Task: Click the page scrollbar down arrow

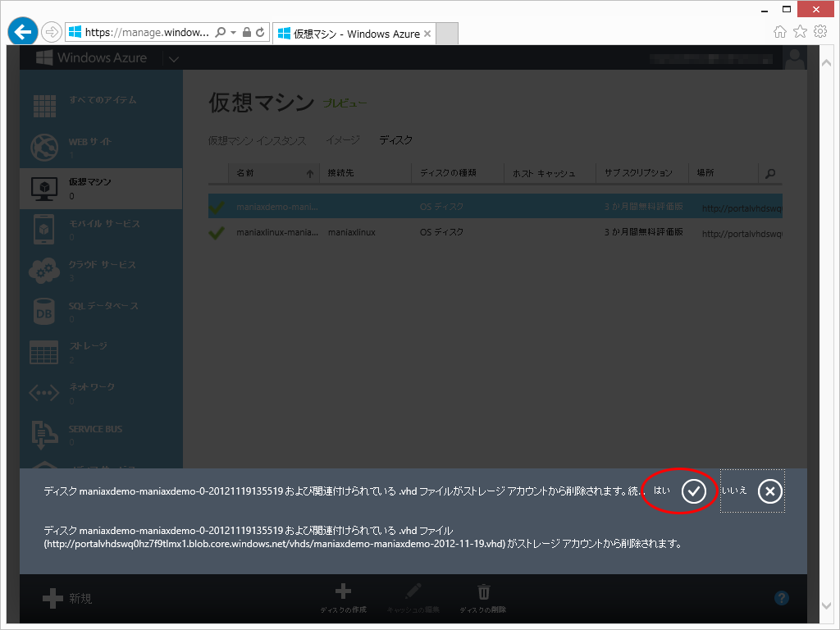Action: 826,606
